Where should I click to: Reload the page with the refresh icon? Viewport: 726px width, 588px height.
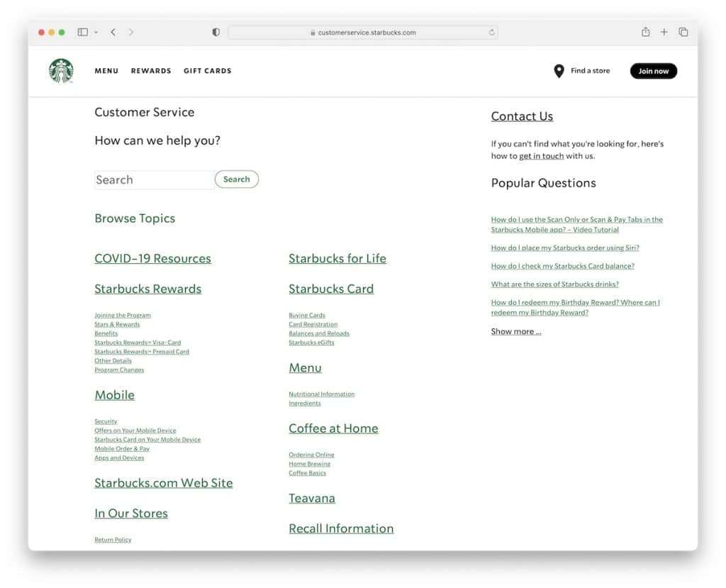tap(492, 33)
